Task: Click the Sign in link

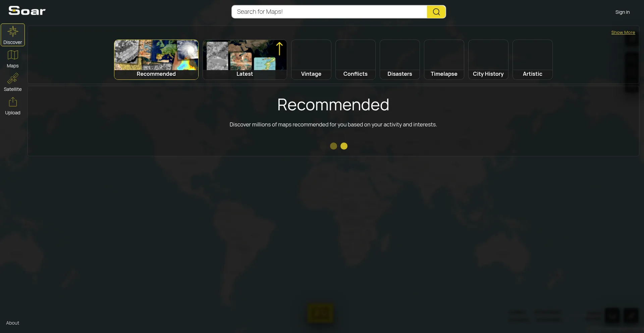Action: click(x=622, y=12)
